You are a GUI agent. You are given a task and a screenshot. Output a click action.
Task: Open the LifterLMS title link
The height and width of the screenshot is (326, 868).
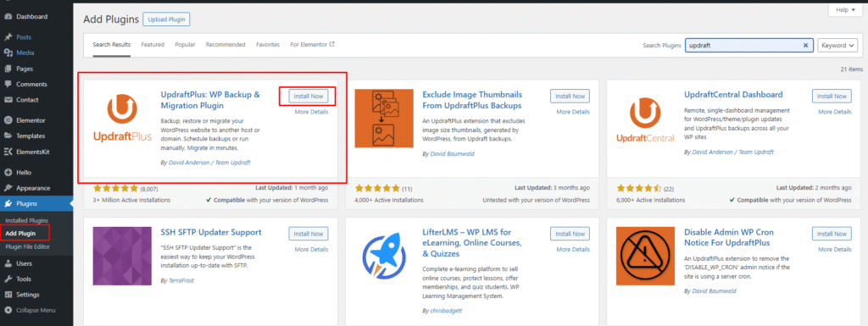click(x=472, y=242)
